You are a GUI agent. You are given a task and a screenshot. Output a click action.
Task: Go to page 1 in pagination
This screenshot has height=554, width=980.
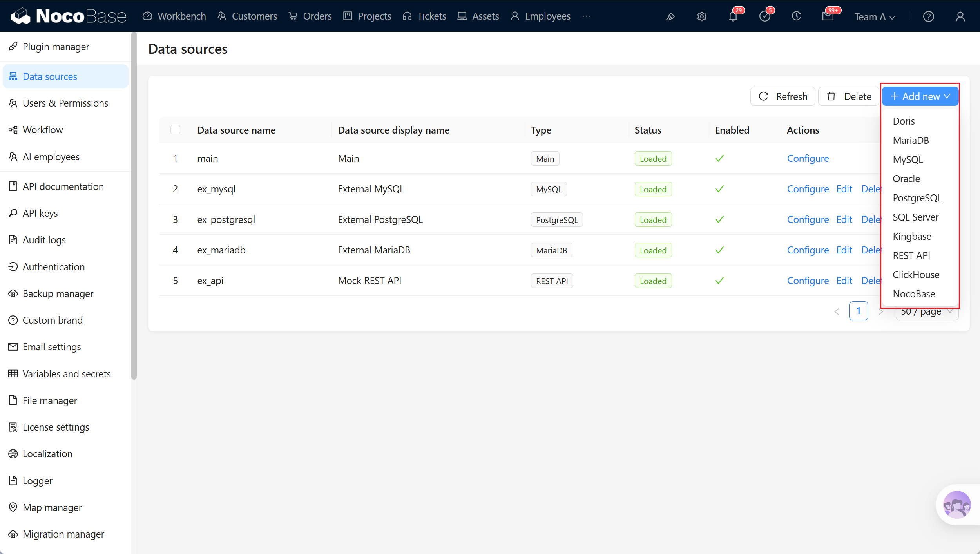pos(859,311)
